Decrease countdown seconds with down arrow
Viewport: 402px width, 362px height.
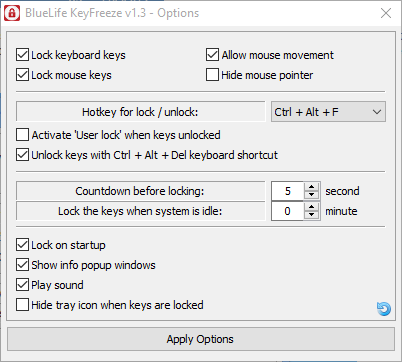312,195
